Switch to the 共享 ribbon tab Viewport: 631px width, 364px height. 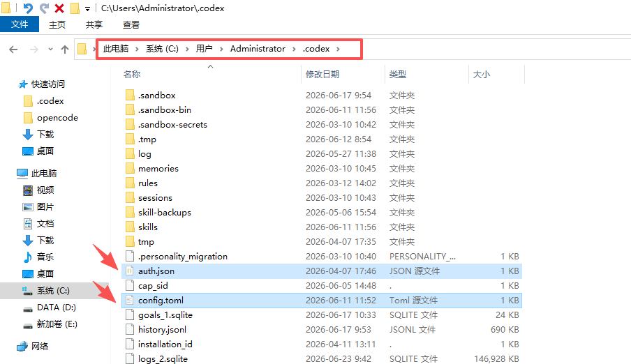pyautogui.click(x=94, y=25)
